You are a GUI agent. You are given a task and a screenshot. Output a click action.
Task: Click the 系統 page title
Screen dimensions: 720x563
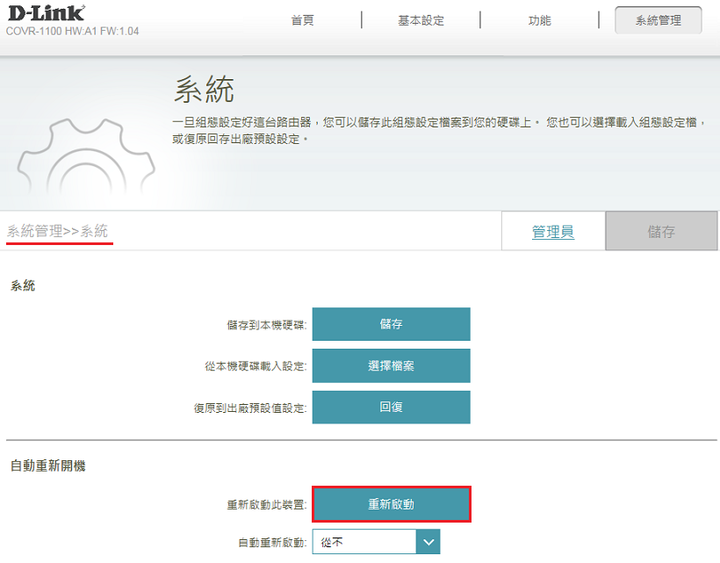click(204, 89)
